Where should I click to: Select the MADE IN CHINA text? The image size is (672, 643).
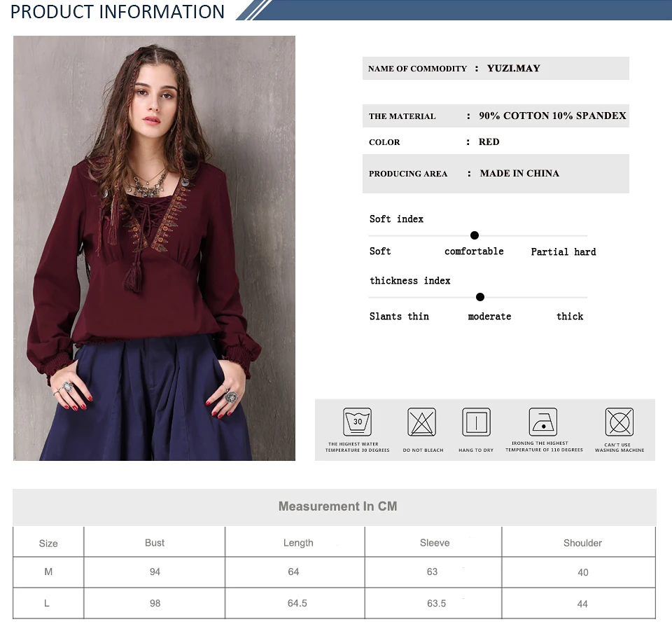coord(519,173)
